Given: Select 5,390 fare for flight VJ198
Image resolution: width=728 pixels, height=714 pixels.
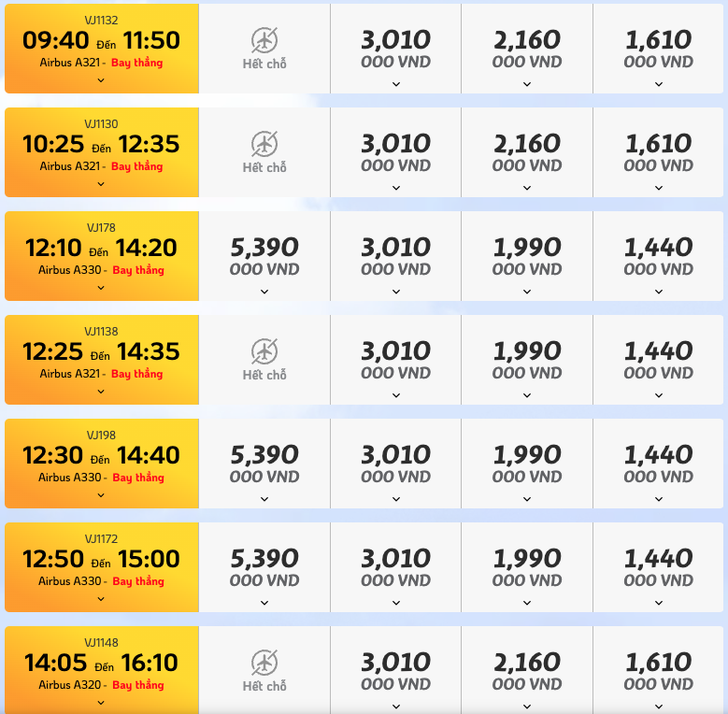Looking at the screenshot, I should [x=264, y=464].
